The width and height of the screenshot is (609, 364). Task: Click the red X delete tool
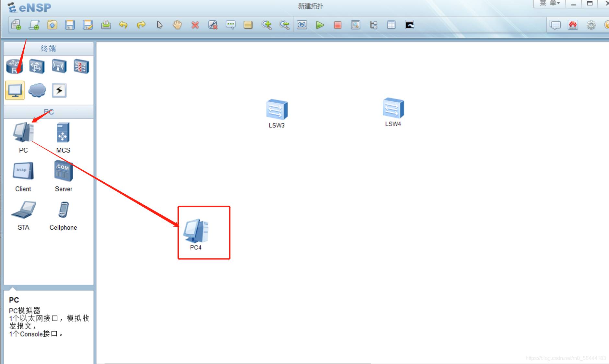[195, 25]
